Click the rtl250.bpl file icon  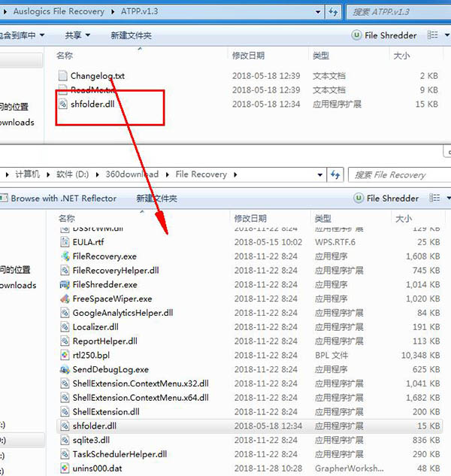65,356
